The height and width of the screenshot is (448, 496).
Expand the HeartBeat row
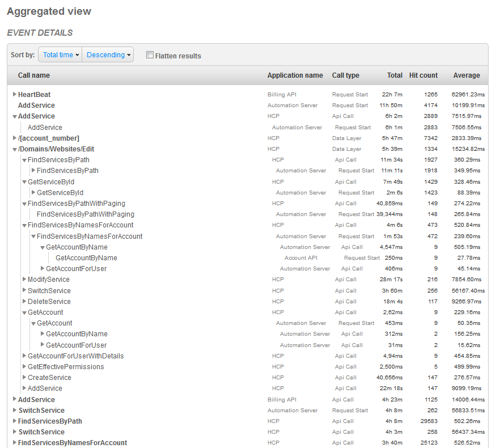(x=15, y=94)
